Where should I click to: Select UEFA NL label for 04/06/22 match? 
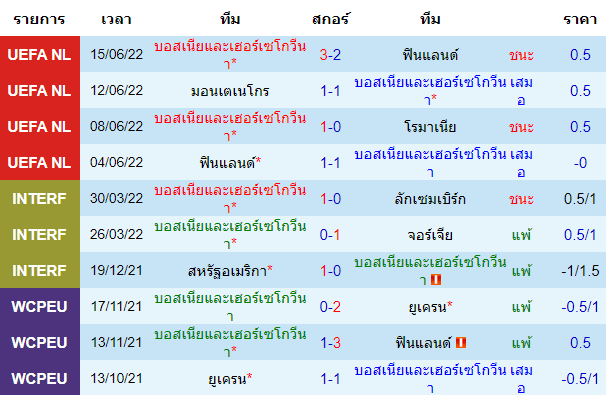pos(39,162)
